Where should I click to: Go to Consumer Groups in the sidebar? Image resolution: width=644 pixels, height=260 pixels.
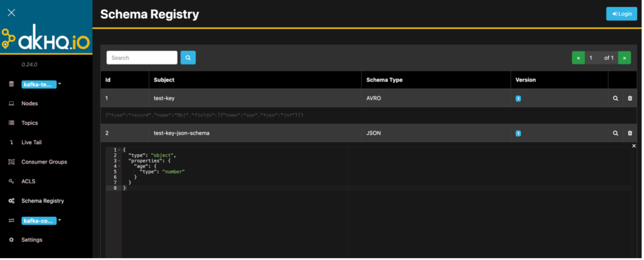[44, 162]
